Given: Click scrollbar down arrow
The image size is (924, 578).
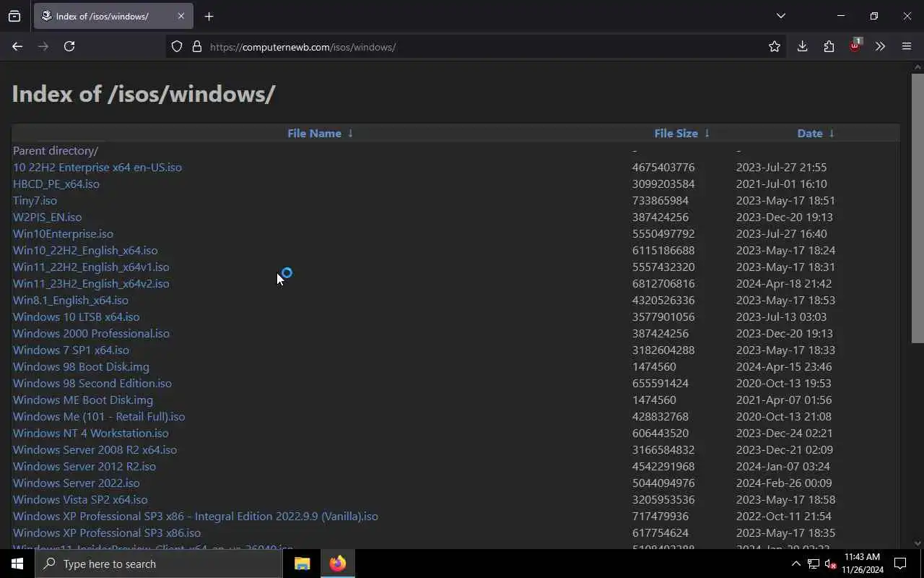Looking at the screenshot, I should tap(918, 543).
